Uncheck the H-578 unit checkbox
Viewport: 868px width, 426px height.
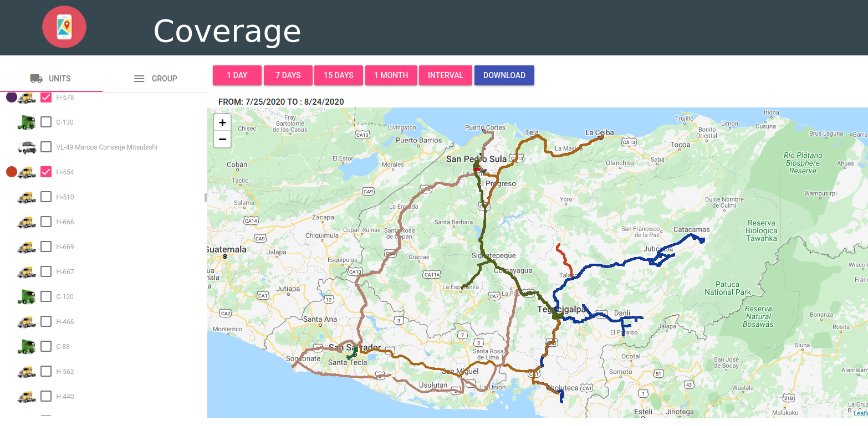pos(47,97)
